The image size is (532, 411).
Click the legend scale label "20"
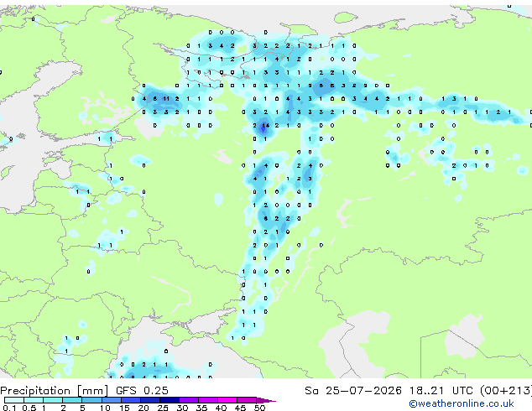click(x=143, y=408)
